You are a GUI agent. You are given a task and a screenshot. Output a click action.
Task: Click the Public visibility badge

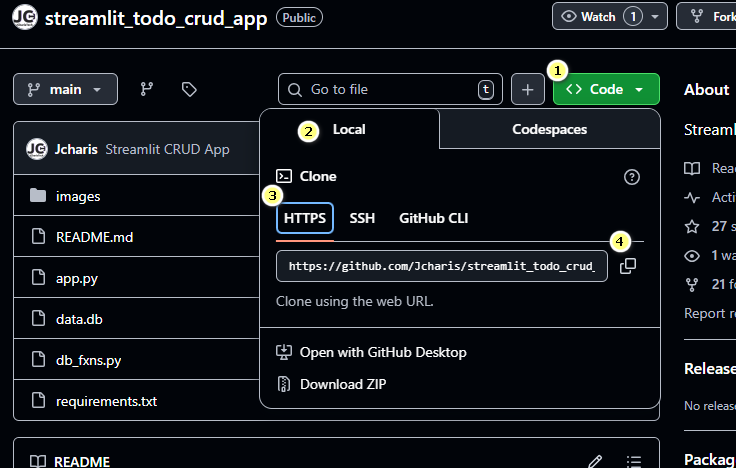coord(299,17)
